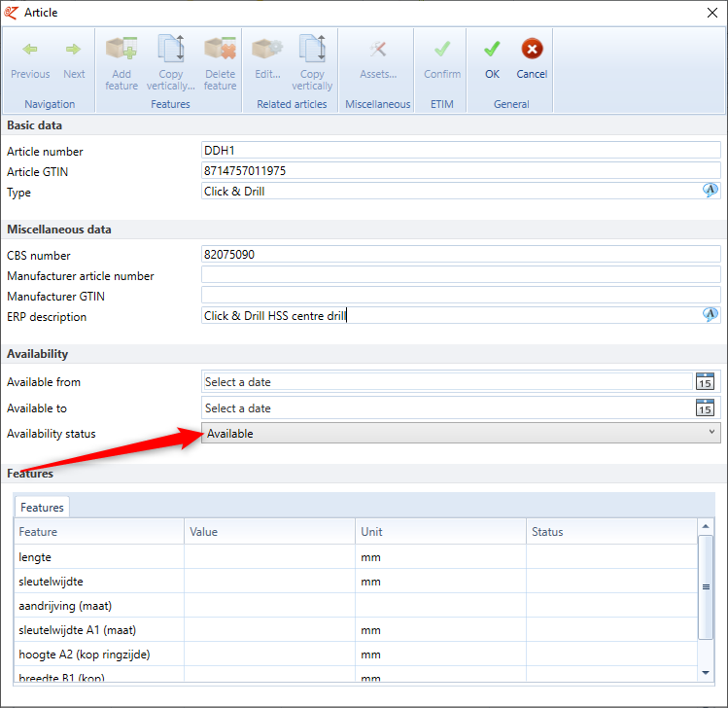Focus the Manufacturer article number field
This screenshot has width=728, height=708.
click(461, 275)
